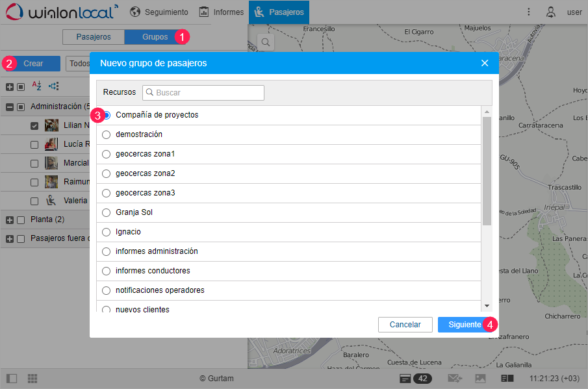Image resolution: width=588 pixels, height=389 pixels.
Task: Click Raimundo's photo thumbnail
Action: [x=51, y=182]
